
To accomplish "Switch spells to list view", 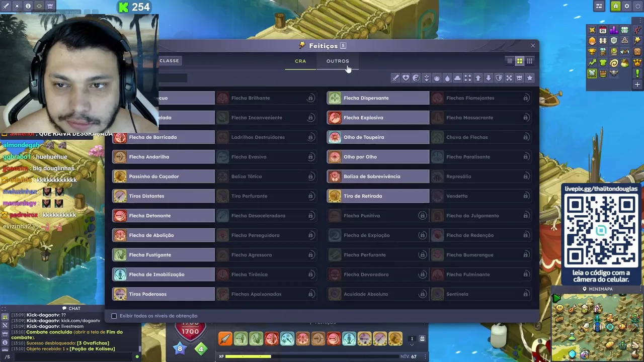I will point(510,61).
